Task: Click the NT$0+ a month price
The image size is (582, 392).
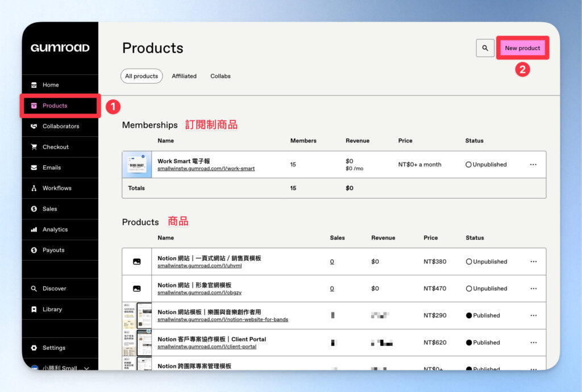Action: click(420, 164)
